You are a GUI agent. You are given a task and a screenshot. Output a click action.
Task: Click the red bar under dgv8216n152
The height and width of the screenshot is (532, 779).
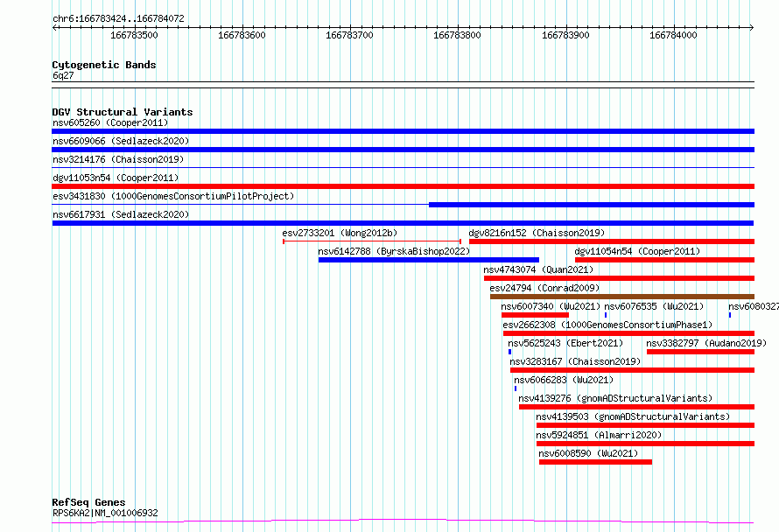click(612, 241)
